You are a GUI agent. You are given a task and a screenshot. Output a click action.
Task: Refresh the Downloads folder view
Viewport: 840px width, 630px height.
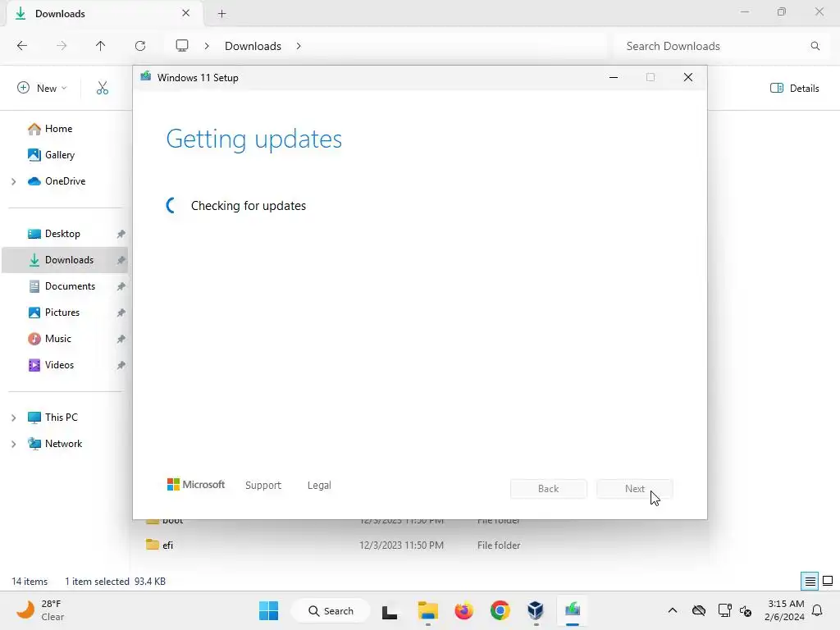tap(140, 46)
